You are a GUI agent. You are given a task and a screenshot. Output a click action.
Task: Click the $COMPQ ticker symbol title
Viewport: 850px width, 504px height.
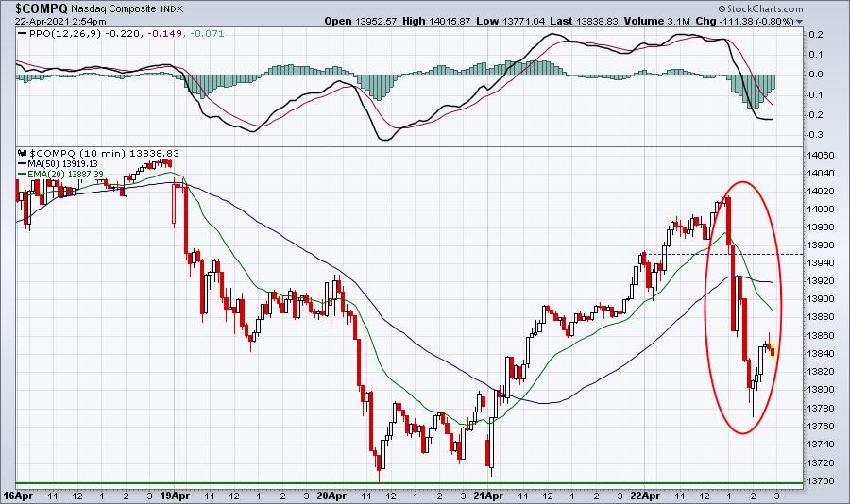pyautogui.click(x=34, y=8)
